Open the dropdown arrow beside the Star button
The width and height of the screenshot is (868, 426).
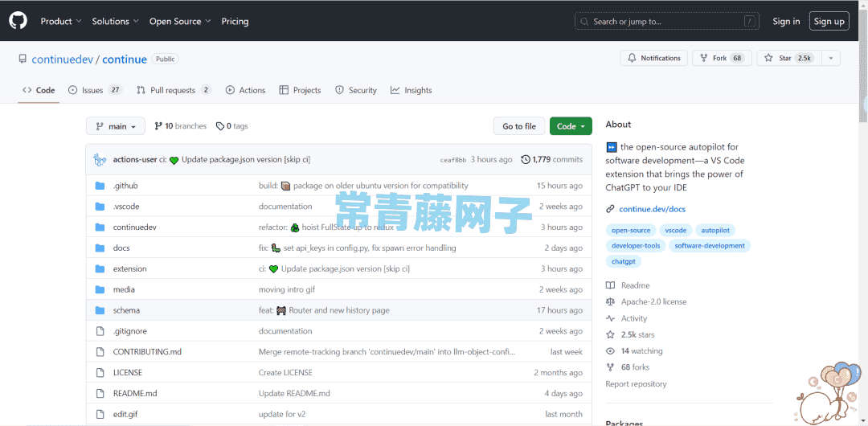[x=831, y=58]
